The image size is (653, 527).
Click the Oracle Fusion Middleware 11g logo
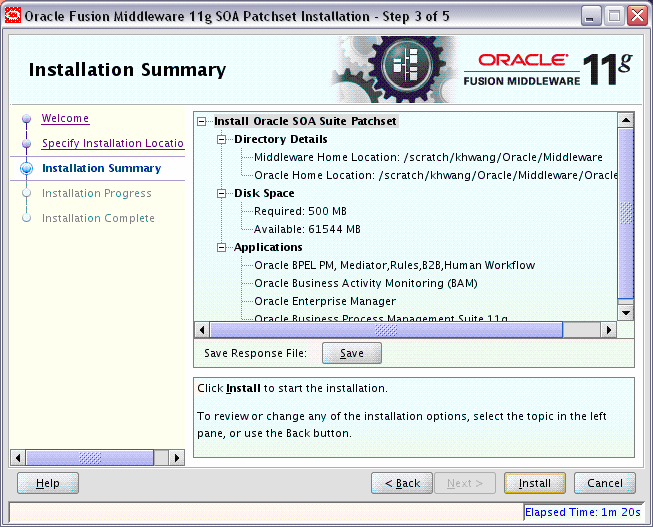pos(548,69)
